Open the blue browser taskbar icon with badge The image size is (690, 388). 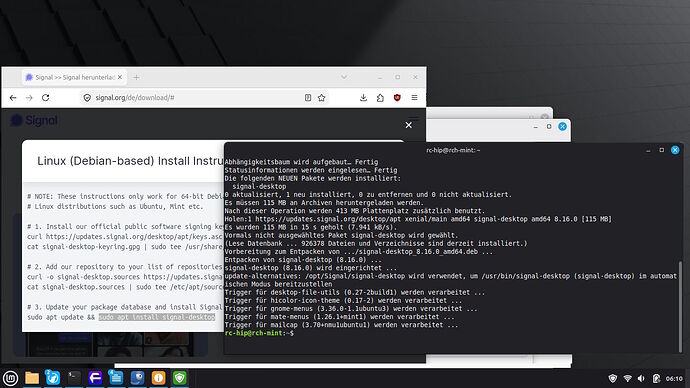(53, 378)
